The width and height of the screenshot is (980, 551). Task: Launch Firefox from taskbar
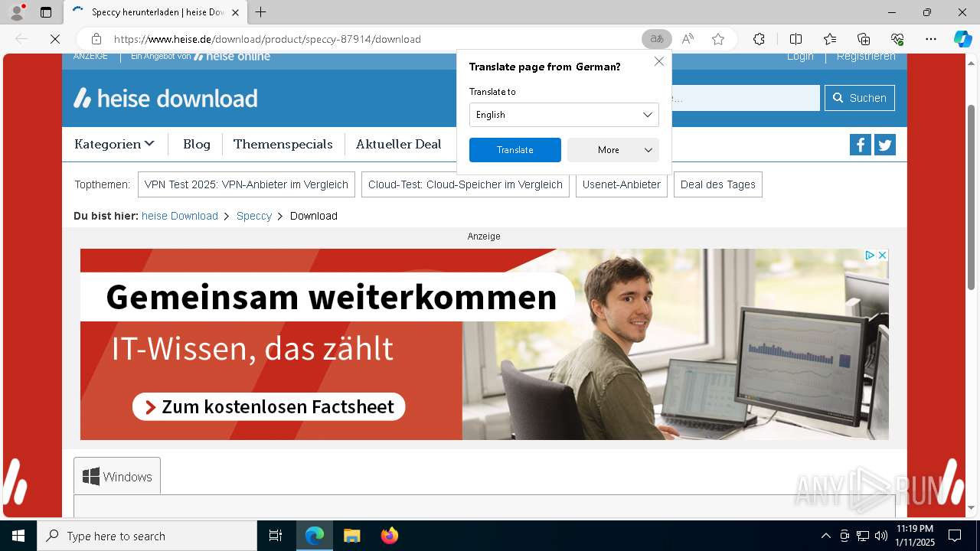pos(390,536)
